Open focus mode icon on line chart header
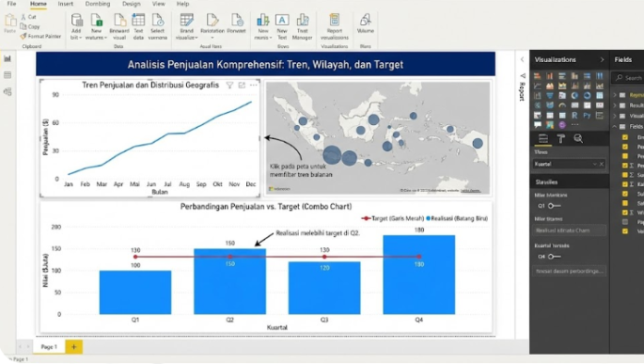This screenshot has height=364, width=644. point(242,85)
